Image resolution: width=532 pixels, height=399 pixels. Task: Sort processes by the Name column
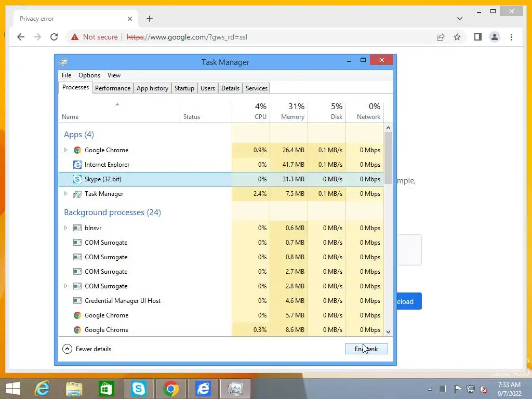click(119, 112)
